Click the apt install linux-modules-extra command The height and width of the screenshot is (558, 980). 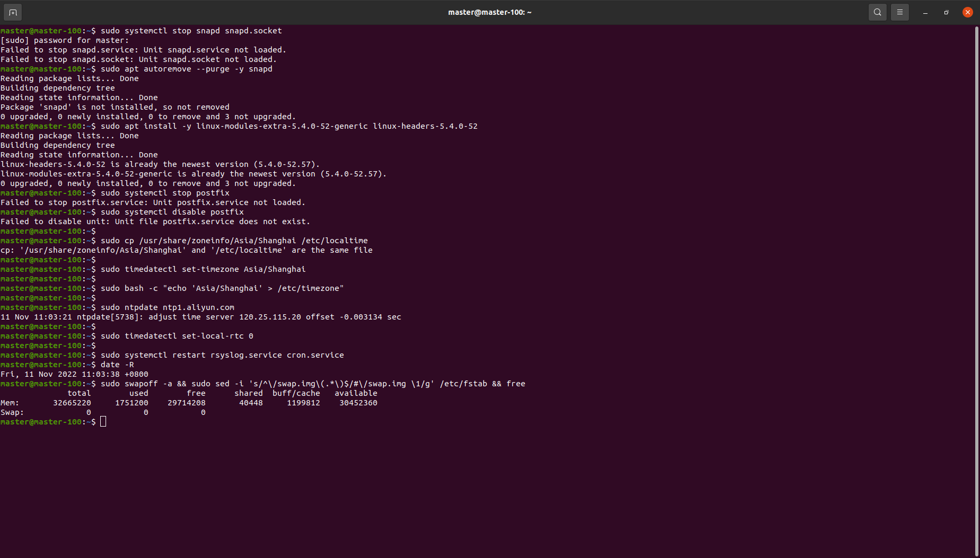289,126
